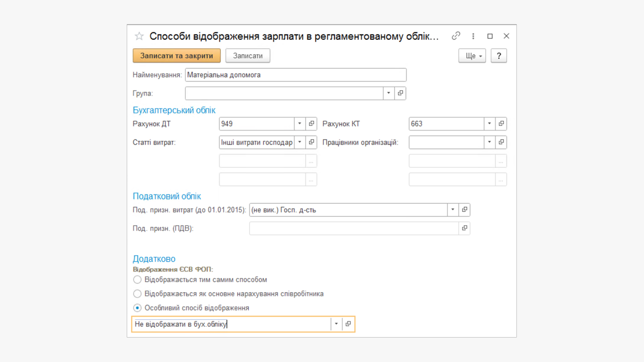Image resolution: width=644 pixels, height=362 pixels.
Task: Select 'Відображається тим самим способом' radio option
Action: (x=137, y=280)
